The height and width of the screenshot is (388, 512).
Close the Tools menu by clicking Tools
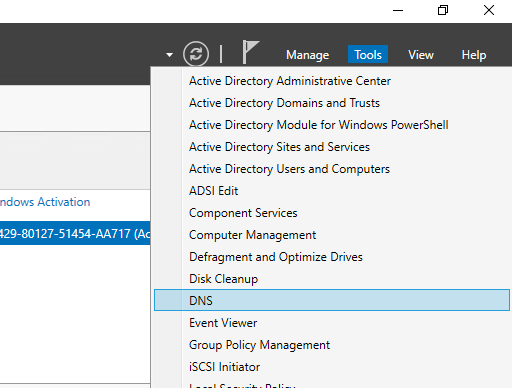pos(368,54)
